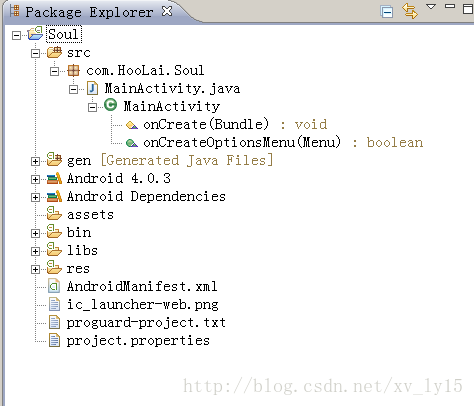Click the com.HooLai.Soul package icon
This screenshot has width=474, height=406.
(73, 70)
